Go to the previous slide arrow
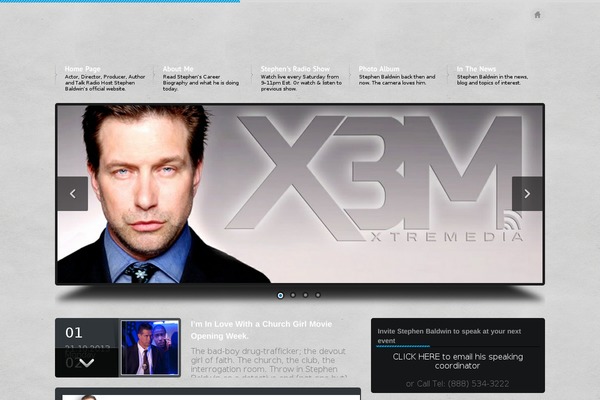The image size is (600, 400). point(73,194)
